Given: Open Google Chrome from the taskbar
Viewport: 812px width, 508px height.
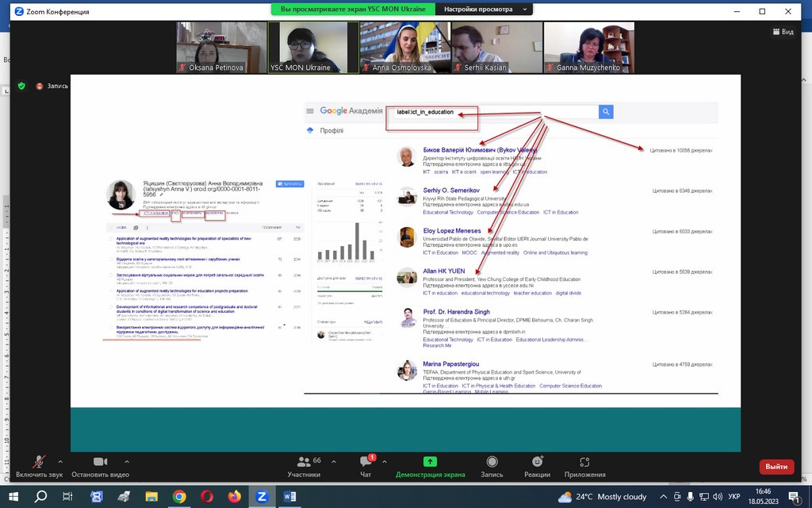Looking at the screenshot, I should (179, 496).
